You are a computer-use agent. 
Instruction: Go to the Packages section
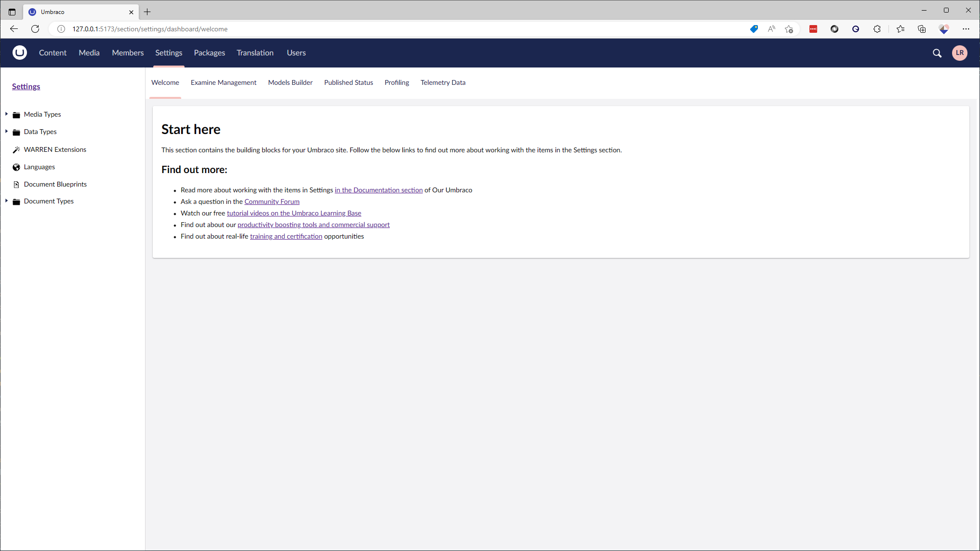(x=209, y=53)
